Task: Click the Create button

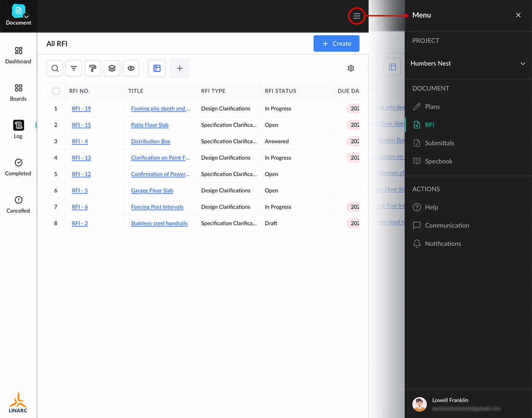Action: tap(336, 43)
